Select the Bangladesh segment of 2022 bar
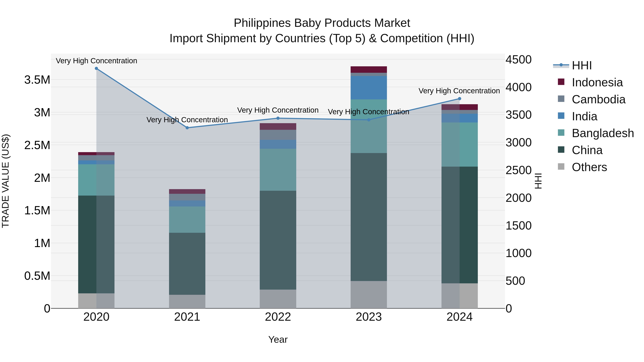Image resolution: width=644 pixels, height=362 pixels. 278,170
